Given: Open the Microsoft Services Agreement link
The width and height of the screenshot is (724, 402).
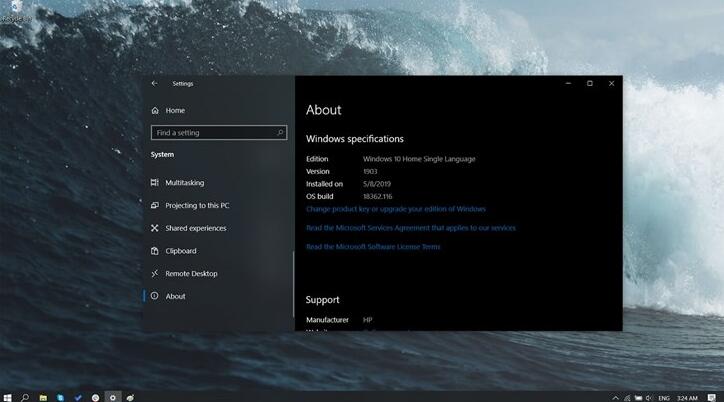Looking at the screenshot, I should coord(410,228).
